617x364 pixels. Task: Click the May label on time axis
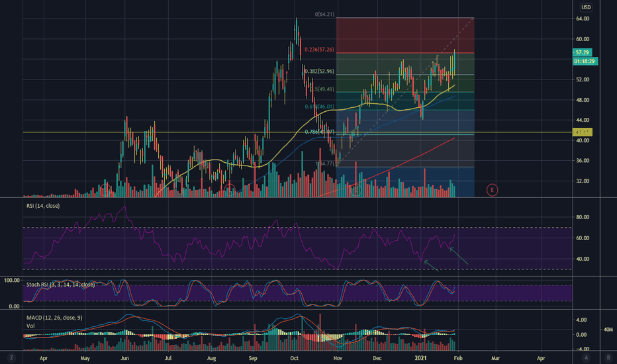pyautogui.click(x=85, y=358)
